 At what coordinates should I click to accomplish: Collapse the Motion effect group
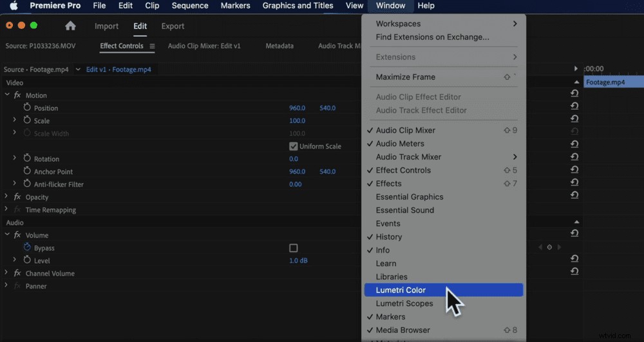[7, 95]
